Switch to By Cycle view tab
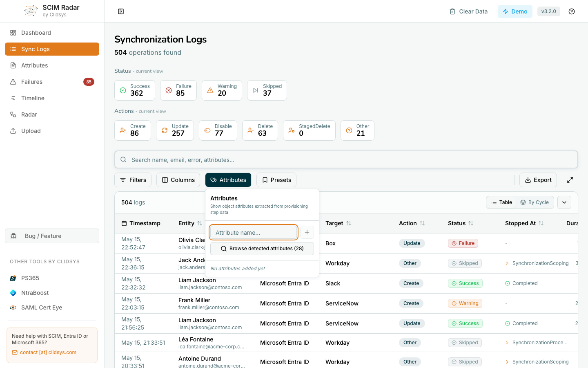The height and width of the screenshot is (368, 588). click(535, 202)
